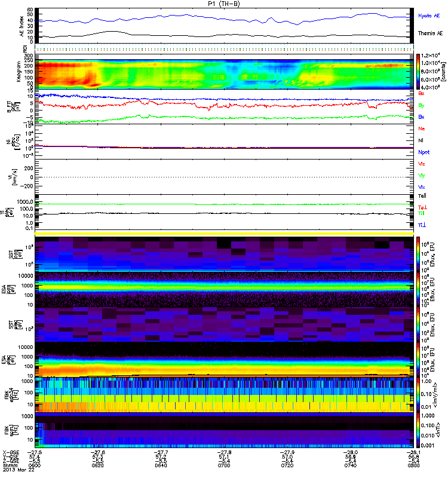
Task: Pick the black "Ni" density legend label
Action: [x=421, y=140]
